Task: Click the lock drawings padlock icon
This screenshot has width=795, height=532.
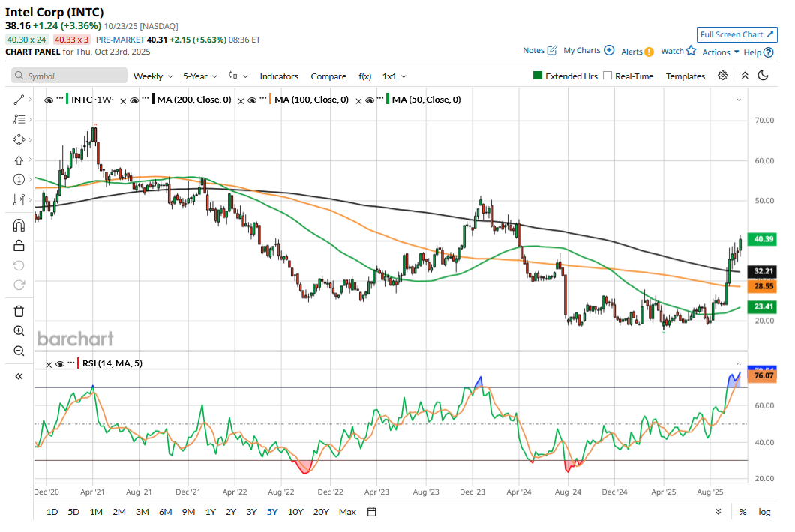Action: point(19,245)
